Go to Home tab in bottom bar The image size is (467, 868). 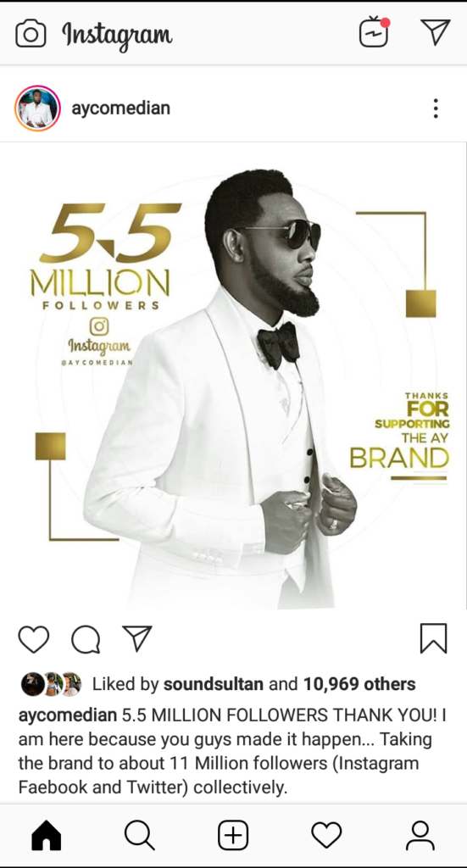[x=47, y=835]
